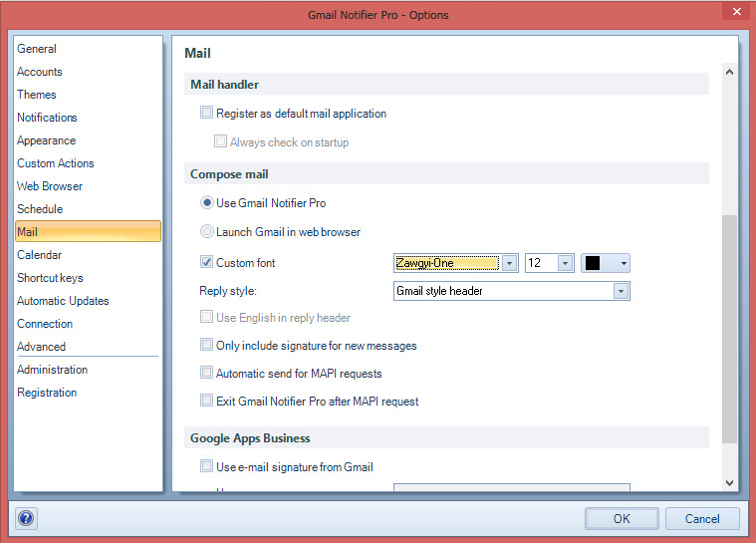Click the Reply style label
This screenshot has width=756, height=543.
(x=228, y=291)
